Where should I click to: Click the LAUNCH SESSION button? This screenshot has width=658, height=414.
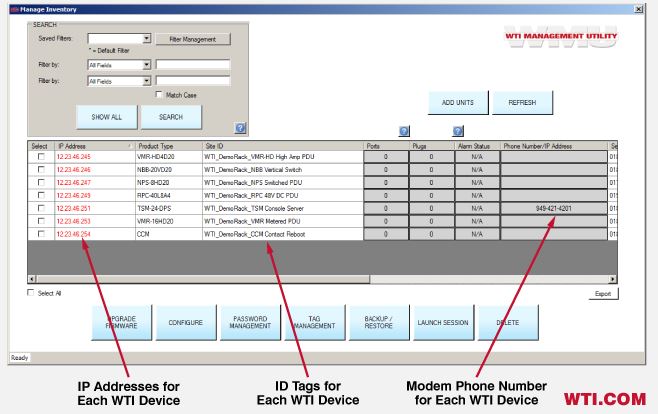pyautogui.click(x=443, y=322)
